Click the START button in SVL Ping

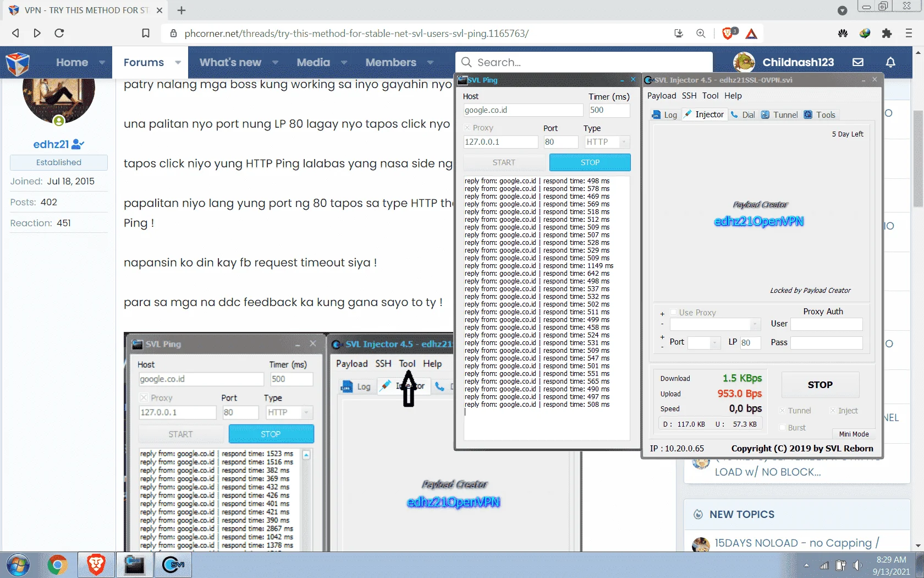pyautogui.click(x=504, y=162)
